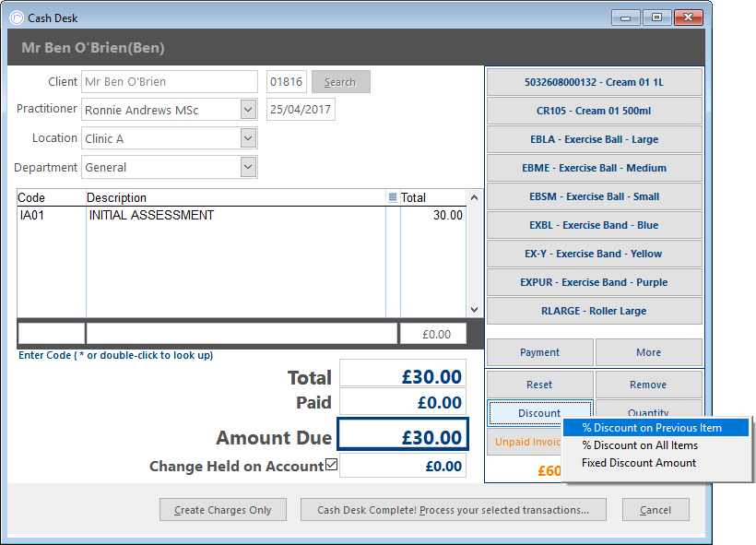This screenshot has height=545, width=756.
Task: Minimize the Cash Desk window
Action: point(626,18)
